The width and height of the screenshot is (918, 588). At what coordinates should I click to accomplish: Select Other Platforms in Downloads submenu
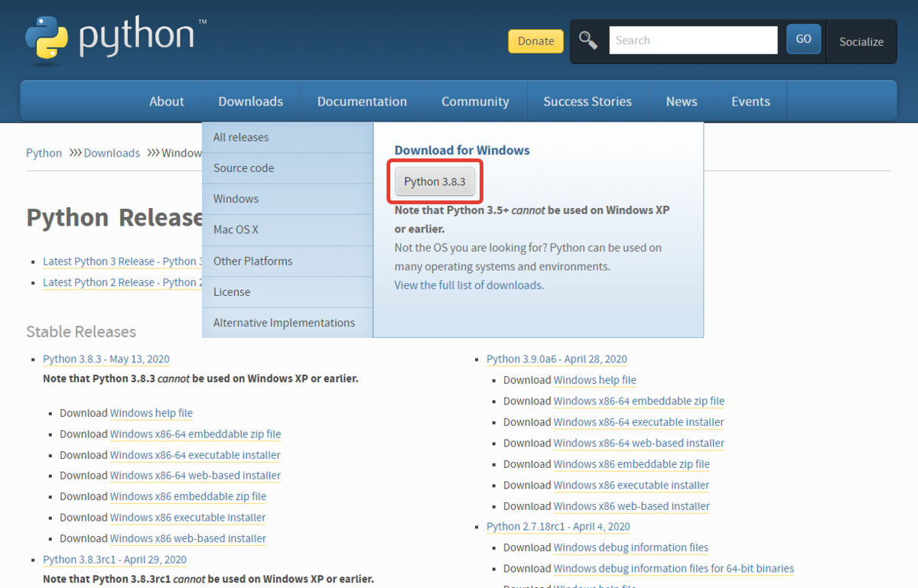tap(288, 261)
